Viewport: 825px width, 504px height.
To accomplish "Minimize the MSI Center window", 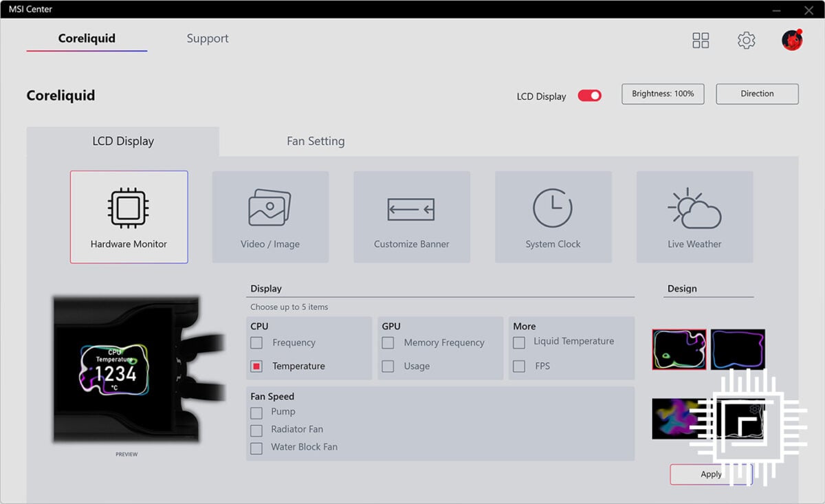I will (775, 10).
